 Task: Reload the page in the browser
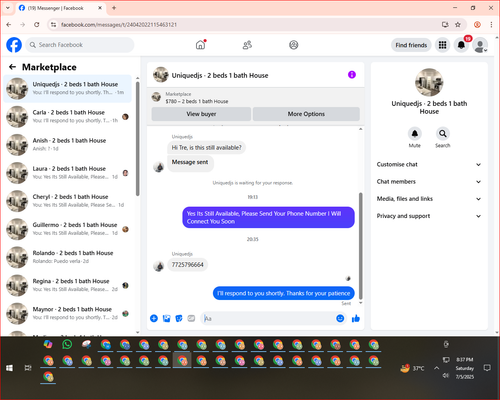click(37, 24)
